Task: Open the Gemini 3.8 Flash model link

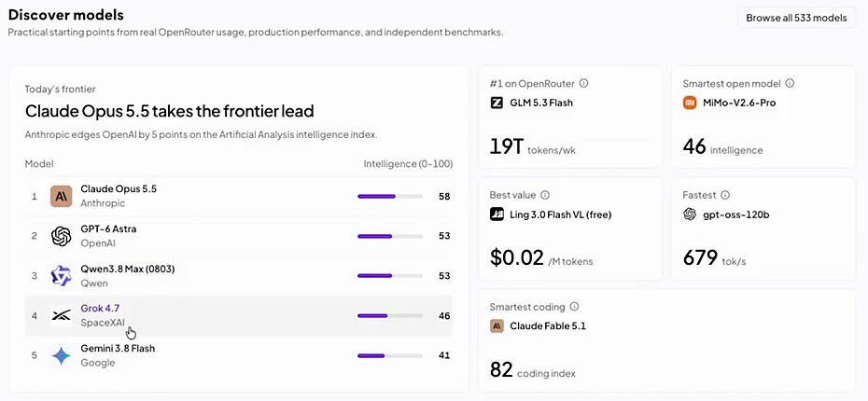Action: (118, 349)
